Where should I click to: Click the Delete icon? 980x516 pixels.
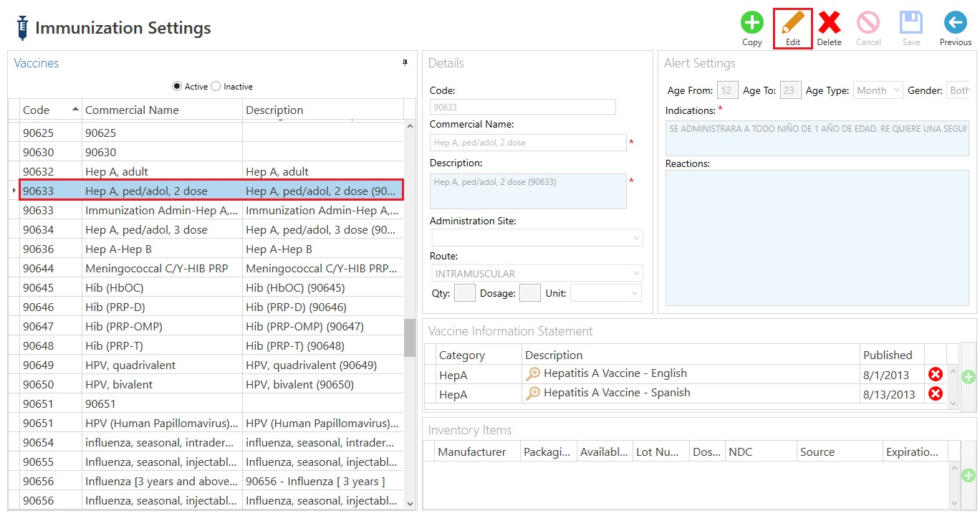coord(830,23)
